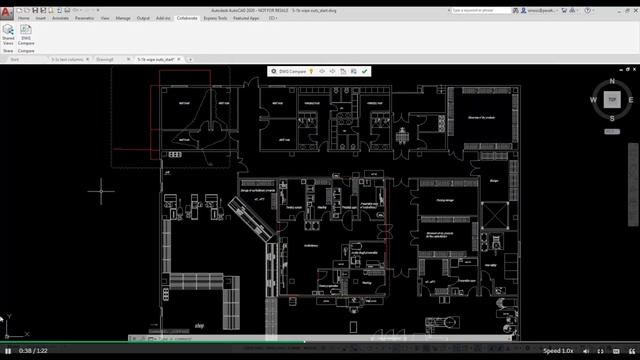This screenshot has height=360, width=640.
Task: Exit compare with the green checkmark
Action: 364,71
